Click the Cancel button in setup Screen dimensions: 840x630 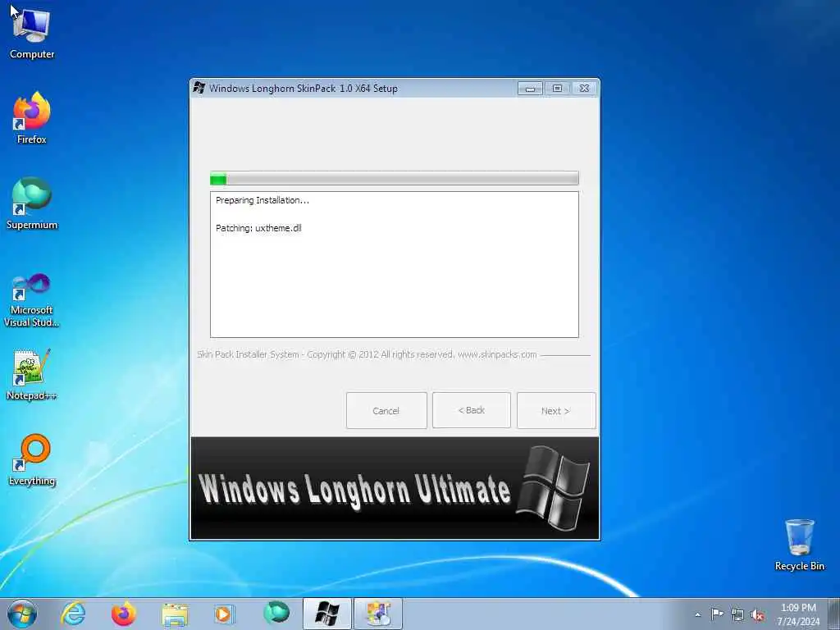[386, 410]
